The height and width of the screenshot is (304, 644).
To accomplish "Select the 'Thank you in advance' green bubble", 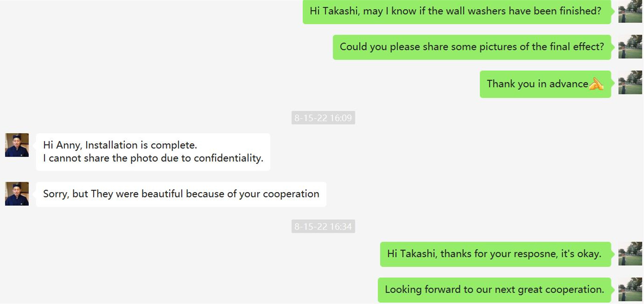I will tap(545, 84).
